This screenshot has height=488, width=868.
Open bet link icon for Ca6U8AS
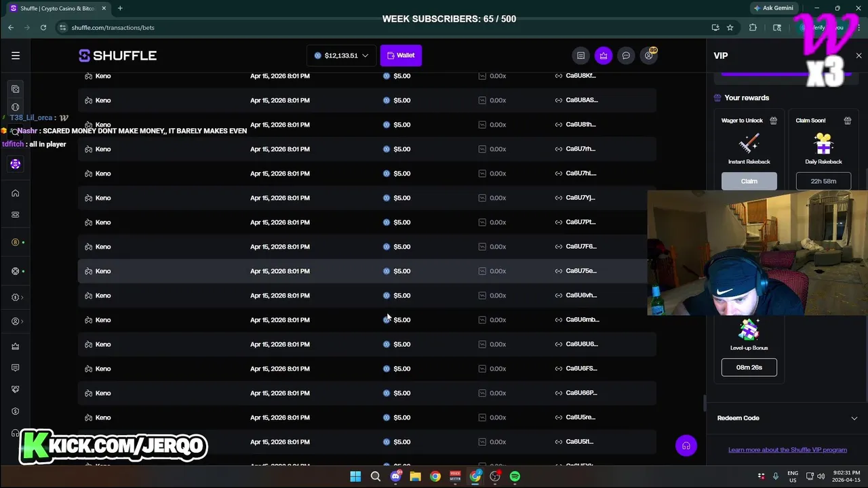[559, 100]
